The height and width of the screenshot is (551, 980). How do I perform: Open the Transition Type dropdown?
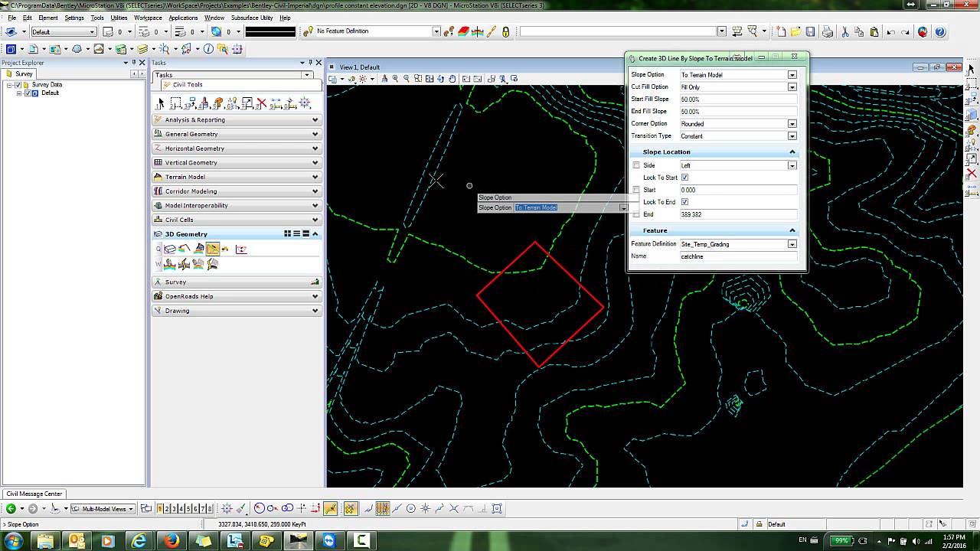[792, 136]
